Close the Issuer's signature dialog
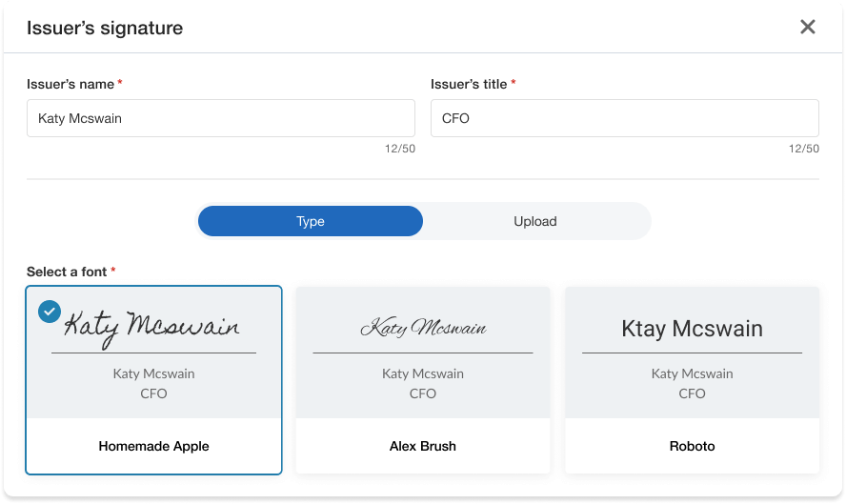This screenshot has height=504, width=846. point(808,27)
